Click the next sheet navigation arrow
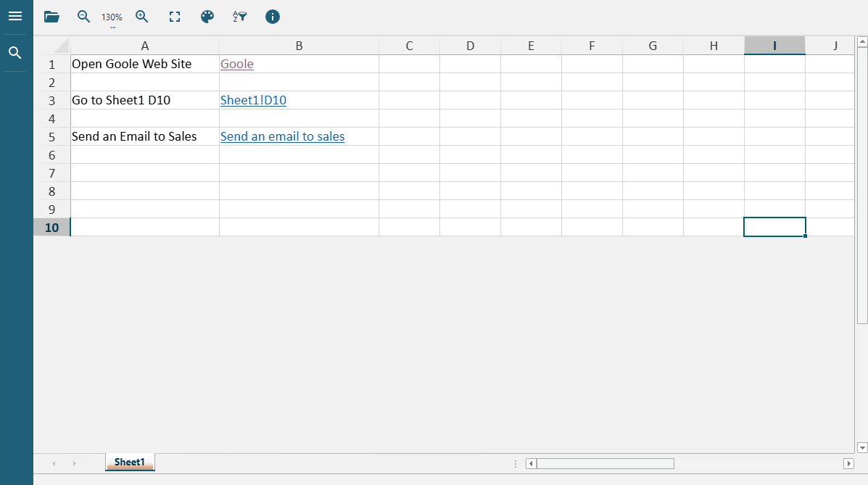 pos(74,463)
